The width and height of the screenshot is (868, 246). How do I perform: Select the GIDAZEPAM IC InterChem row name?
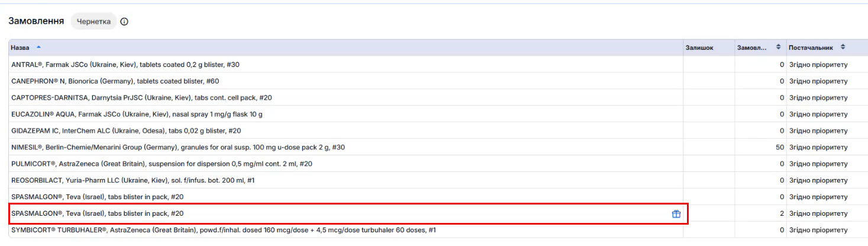pyautogui.click(x=126, y=131)
